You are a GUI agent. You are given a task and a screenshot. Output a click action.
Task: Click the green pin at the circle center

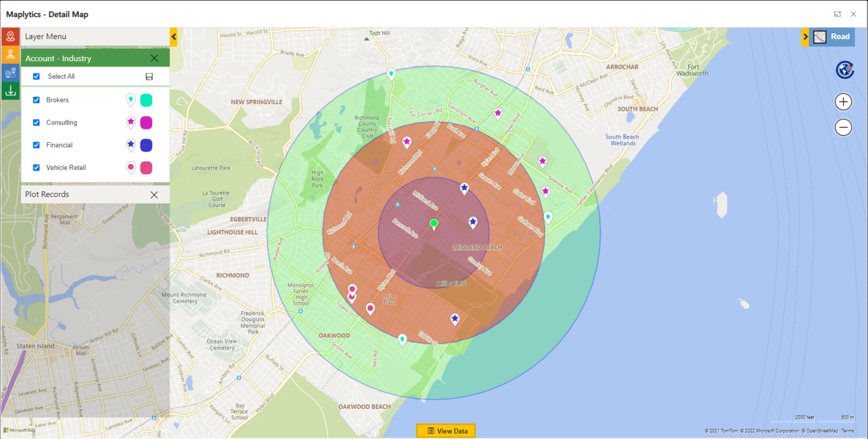pyautogui.click(x=433, y=224)
